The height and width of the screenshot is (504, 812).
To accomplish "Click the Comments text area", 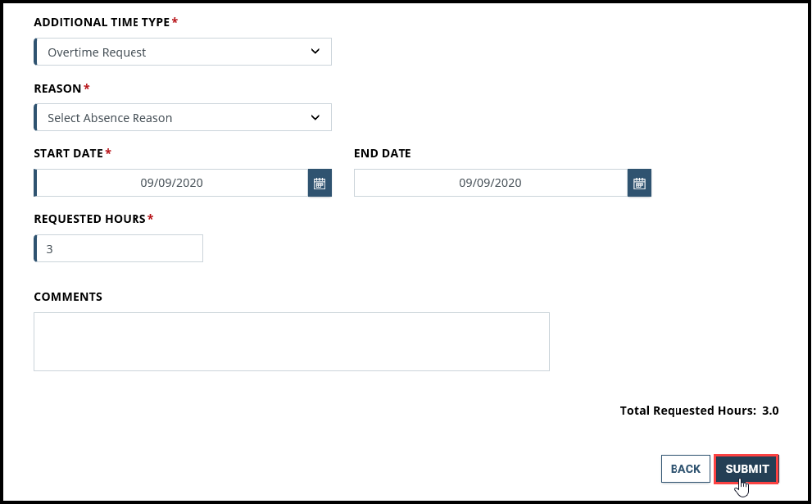I will coord(291,341).
